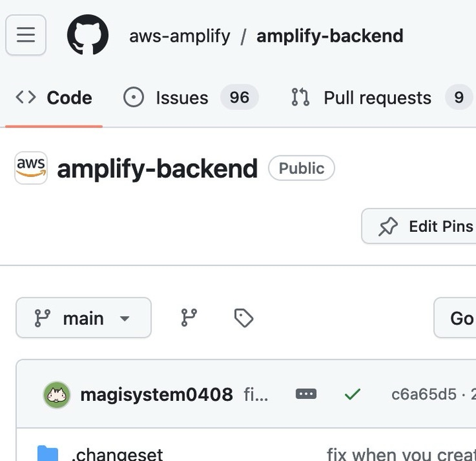Go to the Pull requests tab
This screenshot has height=461, width=476.
click(377, 98)
